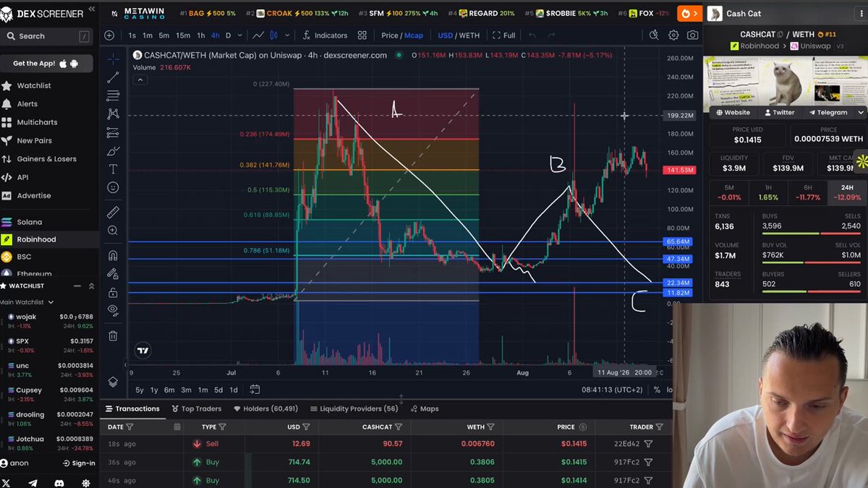This screenshot has width=868, height=488.
Task: Click the trash remove drawings icon
Action: (113, 335)
